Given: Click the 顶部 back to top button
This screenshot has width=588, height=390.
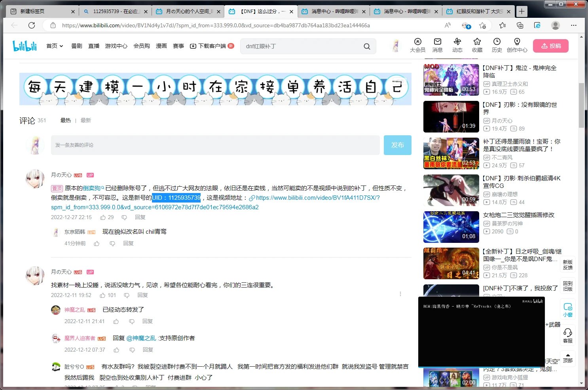Looking at the screenshot, I should point(568,358).
